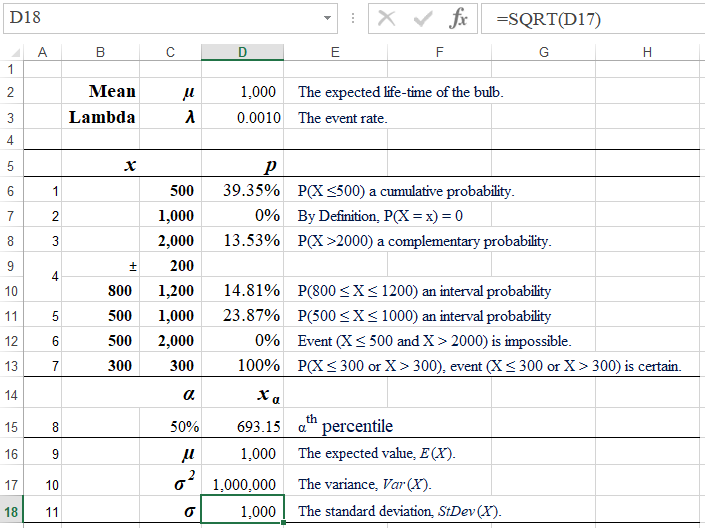Select column B header
This screenshot has height=528, width=705.
100,53
